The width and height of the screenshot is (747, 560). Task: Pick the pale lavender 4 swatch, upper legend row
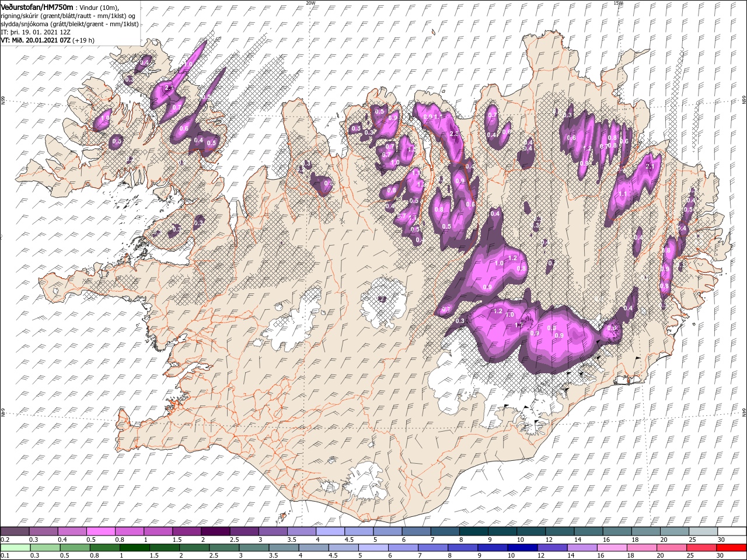click(330, 531)
